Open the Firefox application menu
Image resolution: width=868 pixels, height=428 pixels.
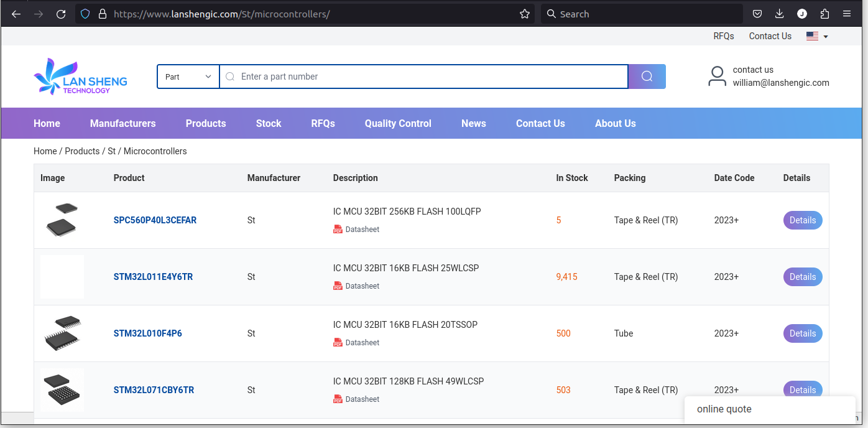coord(847,14)
